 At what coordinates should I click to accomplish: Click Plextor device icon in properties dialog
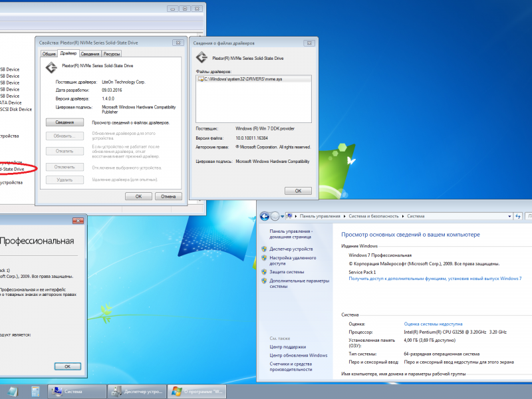pos(51,68)
